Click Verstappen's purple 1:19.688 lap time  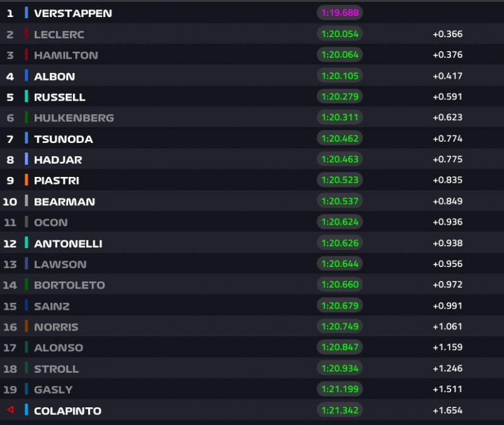click(x=340, y=13)
